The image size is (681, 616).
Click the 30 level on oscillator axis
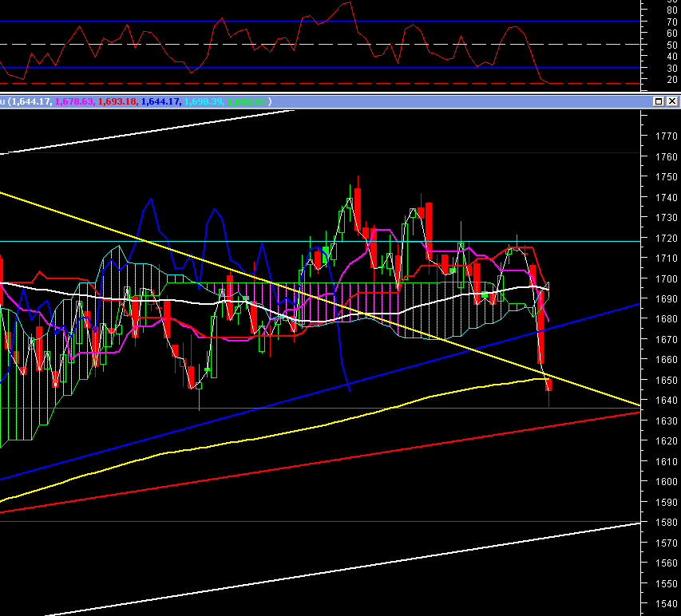click(672, 69)
